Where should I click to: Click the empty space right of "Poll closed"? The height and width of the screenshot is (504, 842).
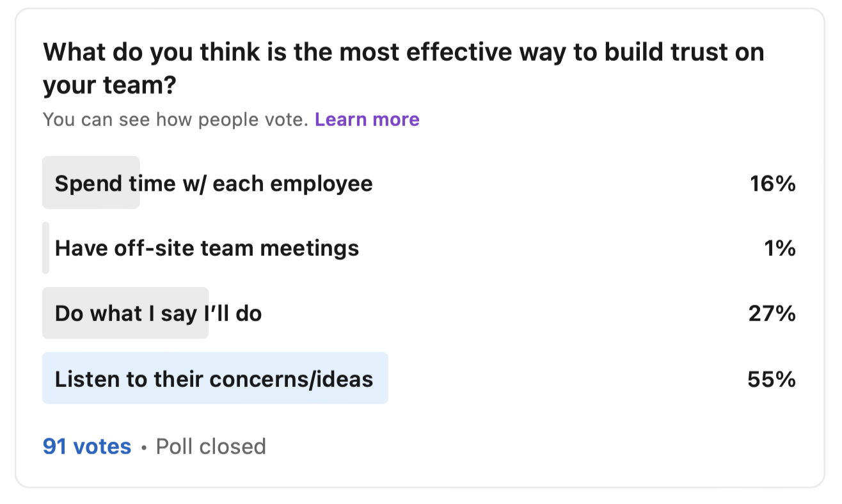tap(512, 446)
